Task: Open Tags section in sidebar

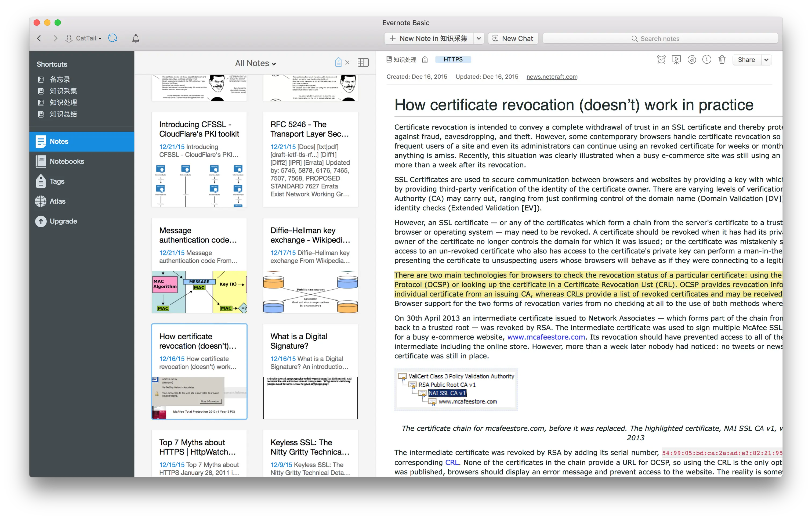Action: click(57, 181)
